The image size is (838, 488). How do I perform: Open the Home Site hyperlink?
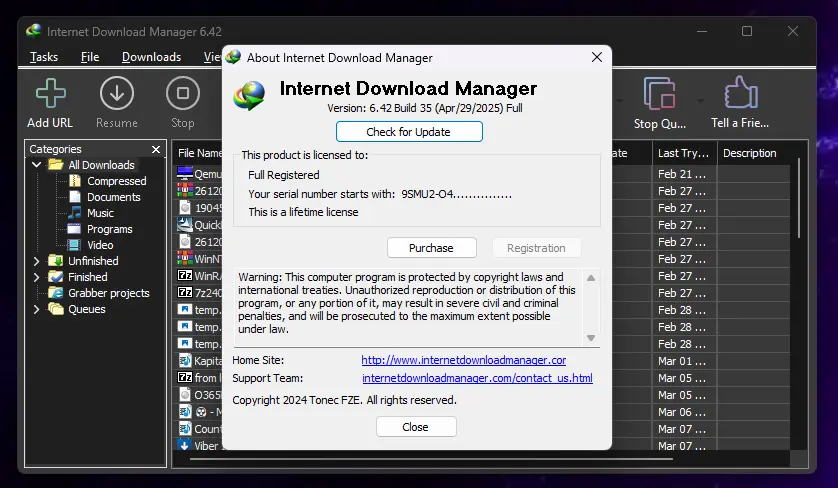coord(463,360)
